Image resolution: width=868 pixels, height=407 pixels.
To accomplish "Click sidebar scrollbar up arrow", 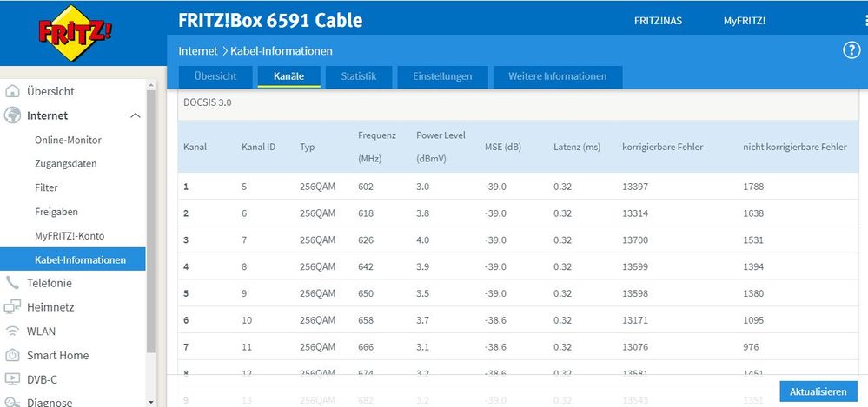I will (x=151, y=85).
